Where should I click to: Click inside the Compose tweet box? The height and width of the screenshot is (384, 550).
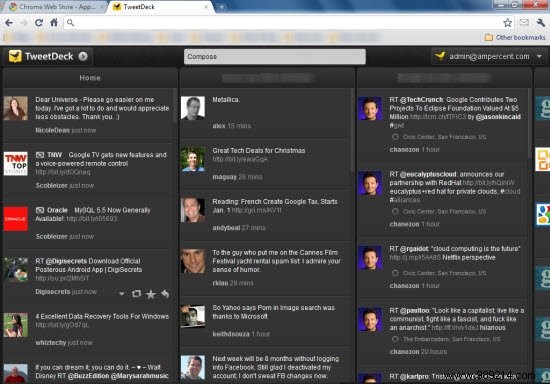pyautogui.click(x=275, y=56)
